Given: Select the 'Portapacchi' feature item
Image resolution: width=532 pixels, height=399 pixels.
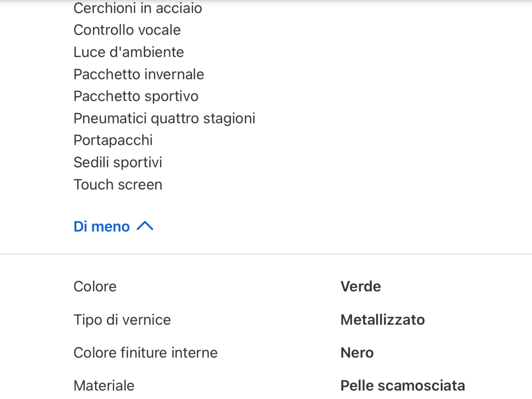Looking at the screenshot, I should [x=113, y=140].
